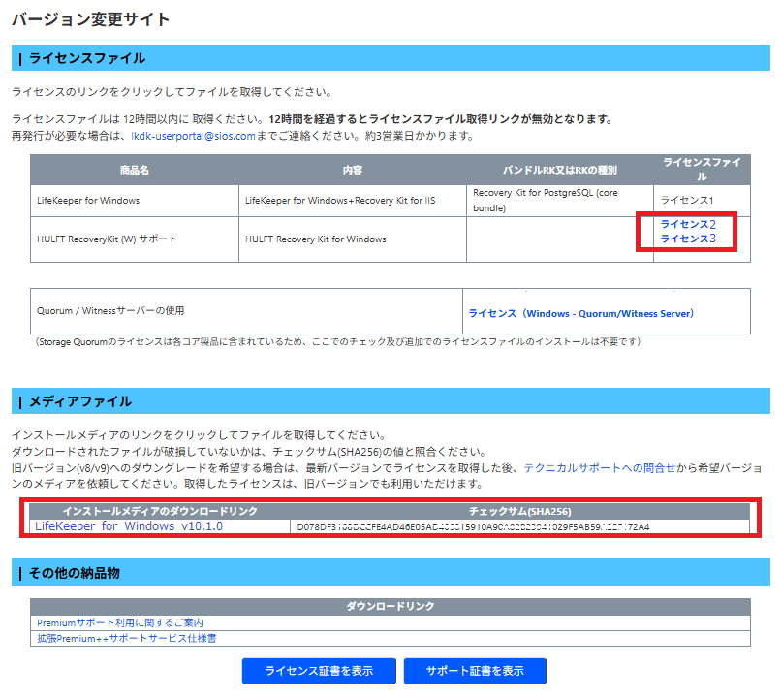
Task: Select the SHA256 checksum value text
Action: click(473, 526)
